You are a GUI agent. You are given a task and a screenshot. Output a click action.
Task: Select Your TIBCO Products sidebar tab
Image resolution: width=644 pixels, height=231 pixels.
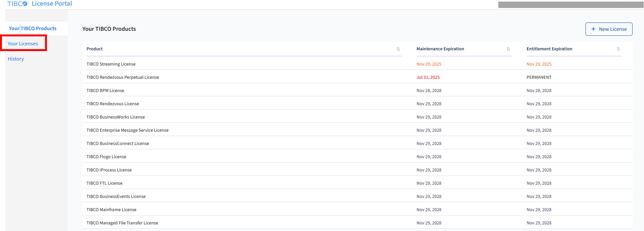point(33,28)
